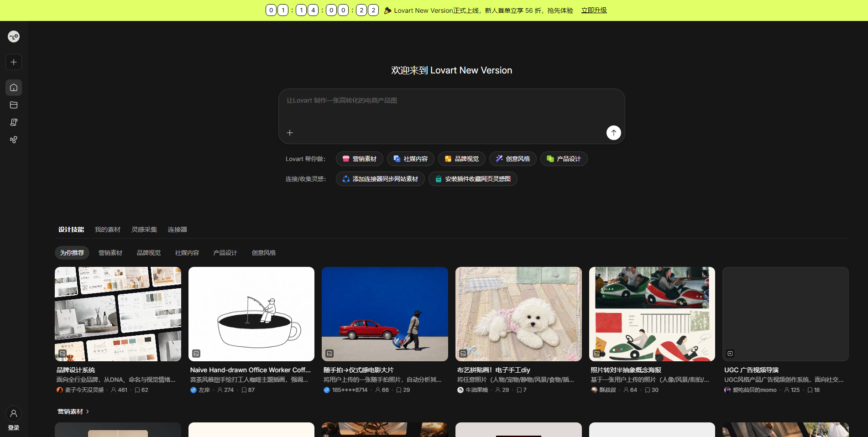The height and width of the screenshot is (437, 868).
Task: Create a new project with the sidebar plus icon
Action: [x=14, y=62]
